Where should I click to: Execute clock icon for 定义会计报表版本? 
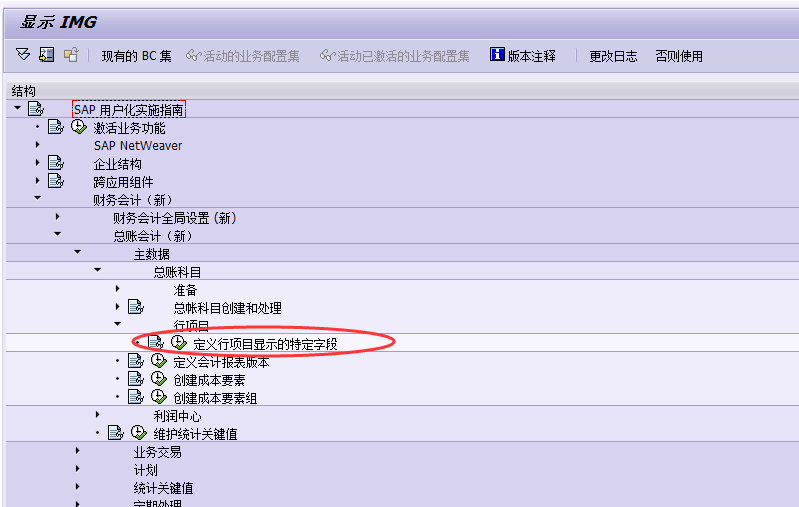click(x=159, y=361)
